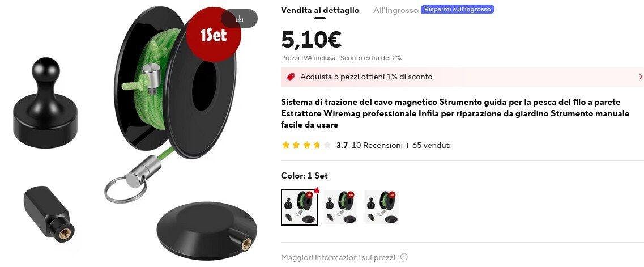
Task: Select the third color variant thumbnail
Action: [382, 207]
